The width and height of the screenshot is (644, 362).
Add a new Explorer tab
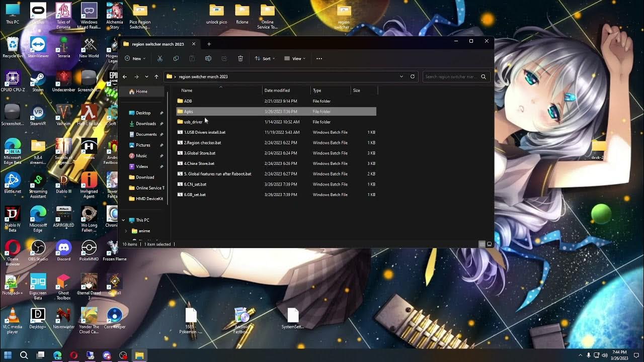[209, 44]
